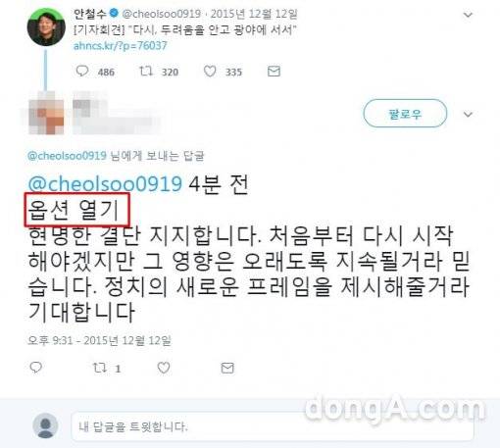Click the reply bubble under the reply tweet
Screen dimensions: 500x448
(35, 368)
